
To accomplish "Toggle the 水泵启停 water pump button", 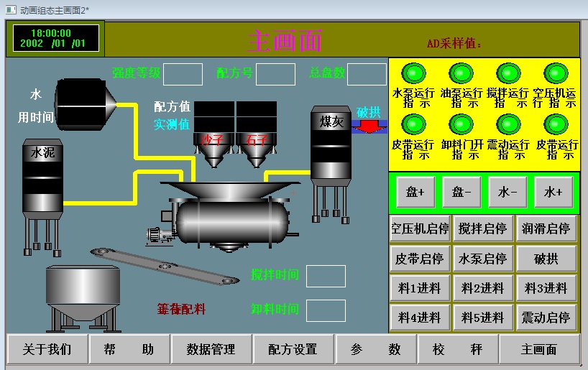I will (482, 259).
